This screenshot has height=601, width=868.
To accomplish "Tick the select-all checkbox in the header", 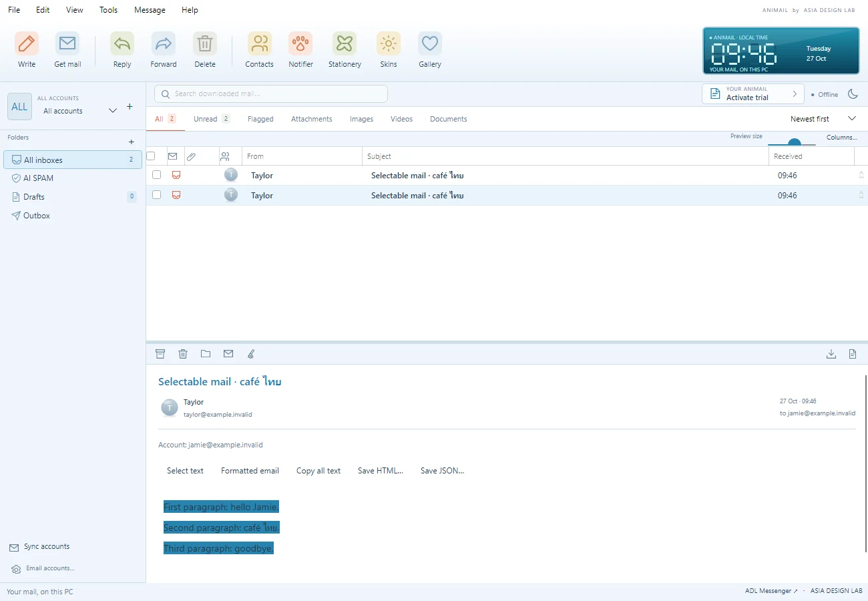I will [151, 156].
